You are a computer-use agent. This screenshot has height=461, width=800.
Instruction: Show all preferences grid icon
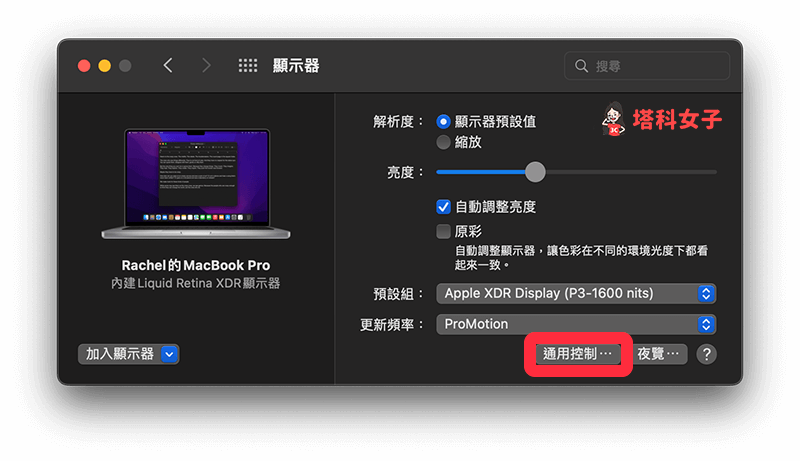[x=248, y=65]
